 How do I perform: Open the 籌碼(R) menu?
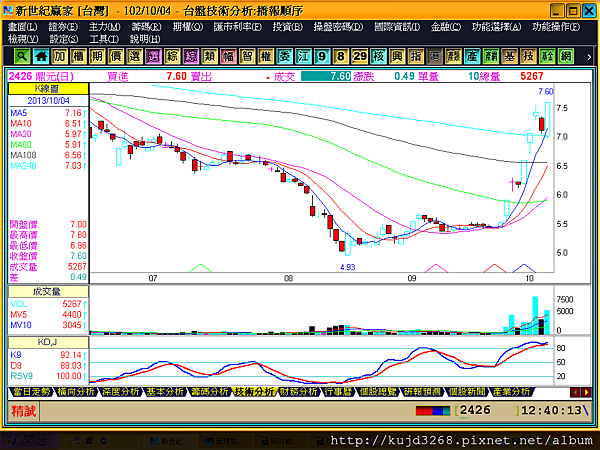pyautogui.click(x=146, y=27)
